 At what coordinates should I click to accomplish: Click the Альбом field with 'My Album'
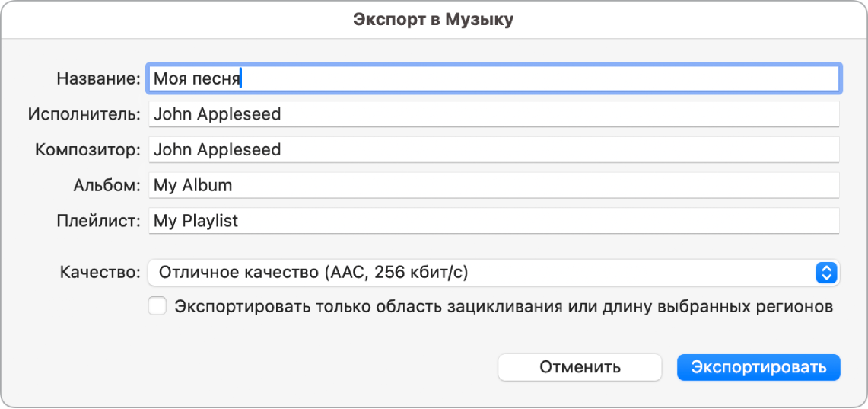click(494, 185)
